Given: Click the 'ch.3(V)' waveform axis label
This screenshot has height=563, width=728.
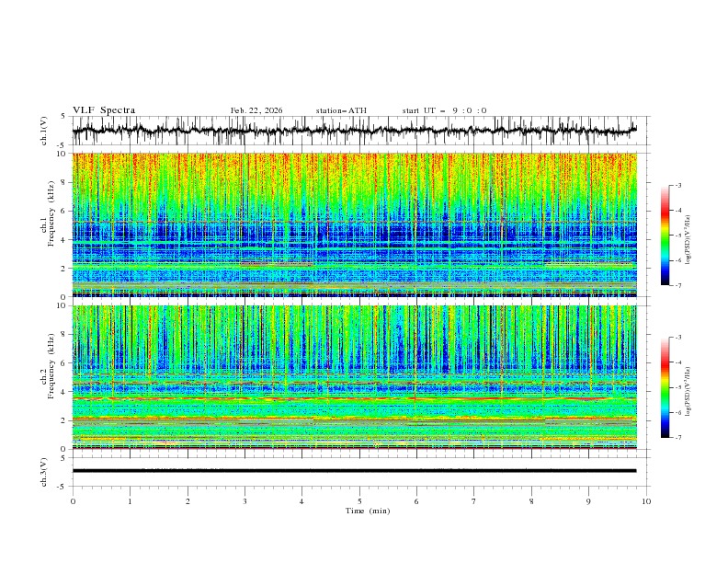Looking at the screenshot, I should [44, 472].
